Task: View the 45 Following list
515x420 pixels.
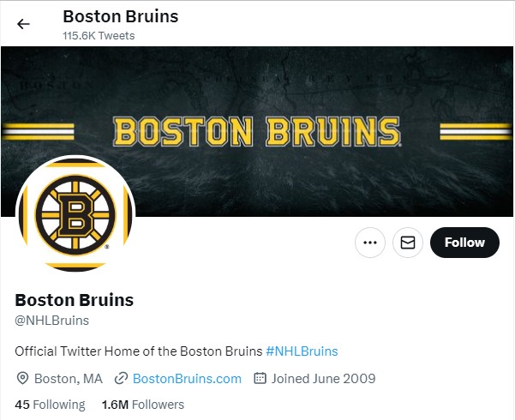Action: 50,405
